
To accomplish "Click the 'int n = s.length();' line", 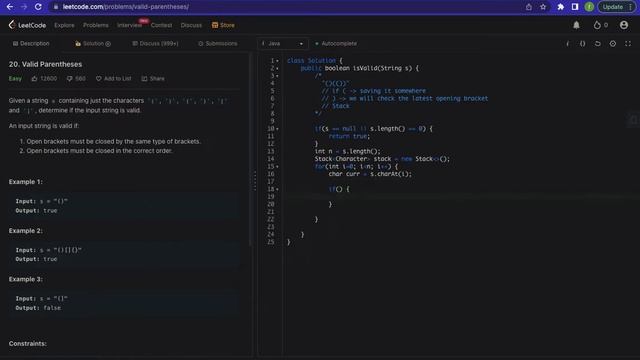I will [x=347, y=151].
